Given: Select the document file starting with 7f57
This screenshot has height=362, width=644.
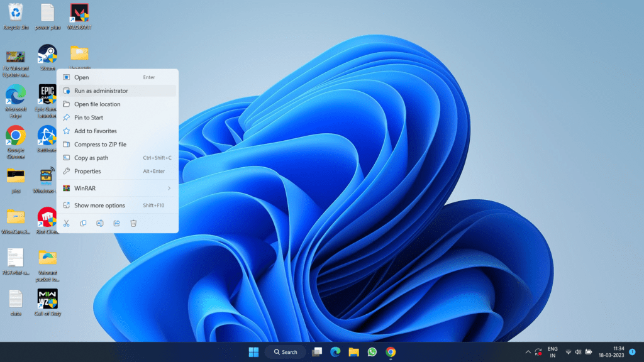Looking at the screenshot, I should (16, 262).
